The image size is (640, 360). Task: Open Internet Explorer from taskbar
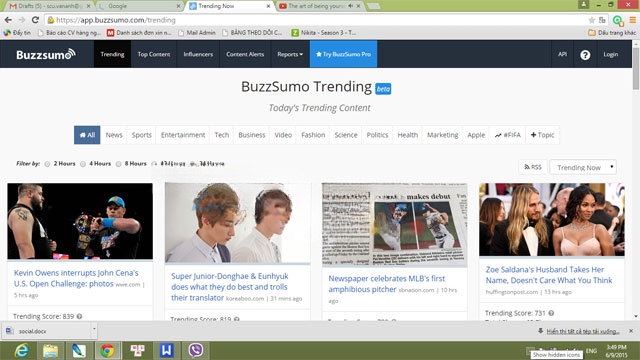tap(21, 351)
